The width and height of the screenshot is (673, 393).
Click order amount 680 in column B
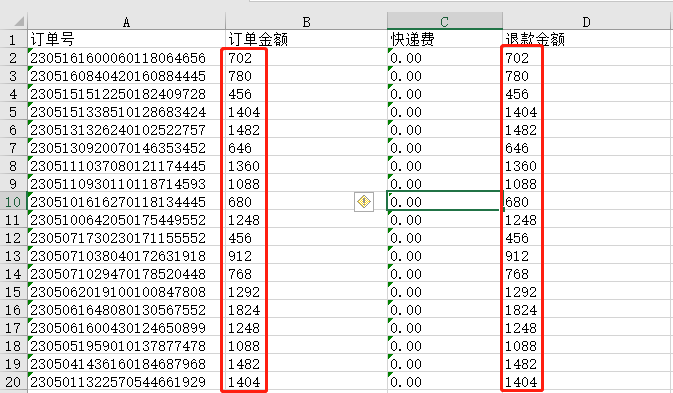[306, 202]
